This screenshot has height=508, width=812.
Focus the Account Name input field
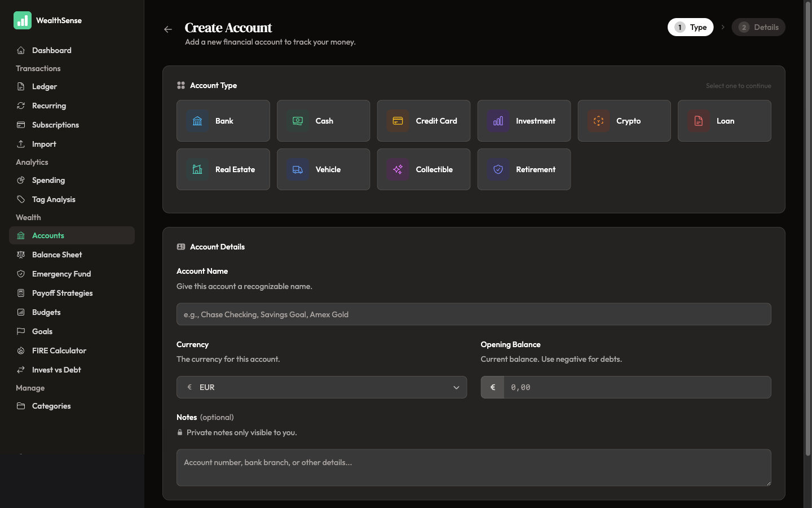point(474,314)
